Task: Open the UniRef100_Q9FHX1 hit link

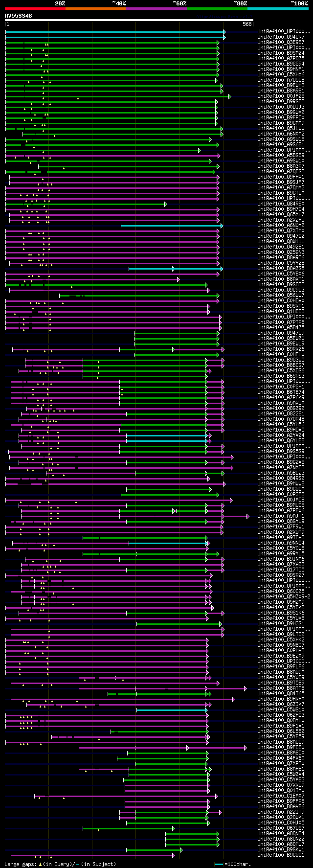Action: [x=281, y=177]
